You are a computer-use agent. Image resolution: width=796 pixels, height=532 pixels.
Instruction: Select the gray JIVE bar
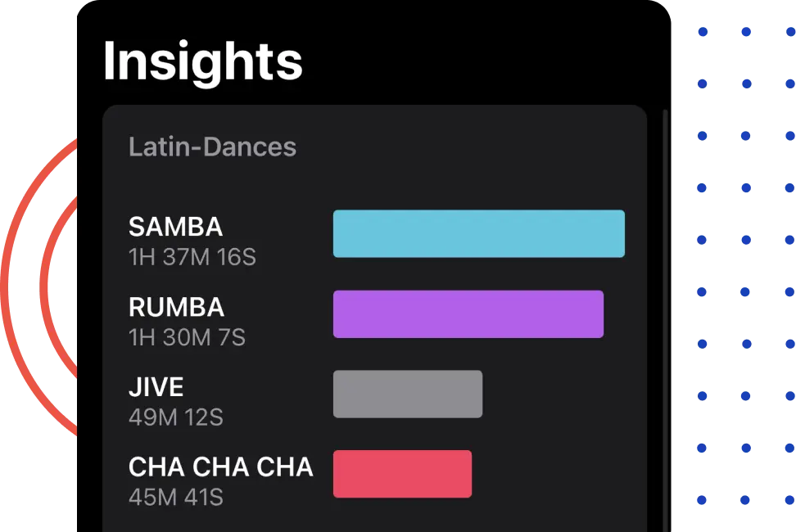[408, 394]
